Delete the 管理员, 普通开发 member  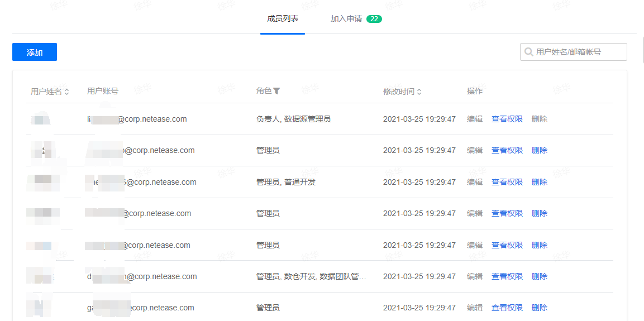(x=540, y=182)
